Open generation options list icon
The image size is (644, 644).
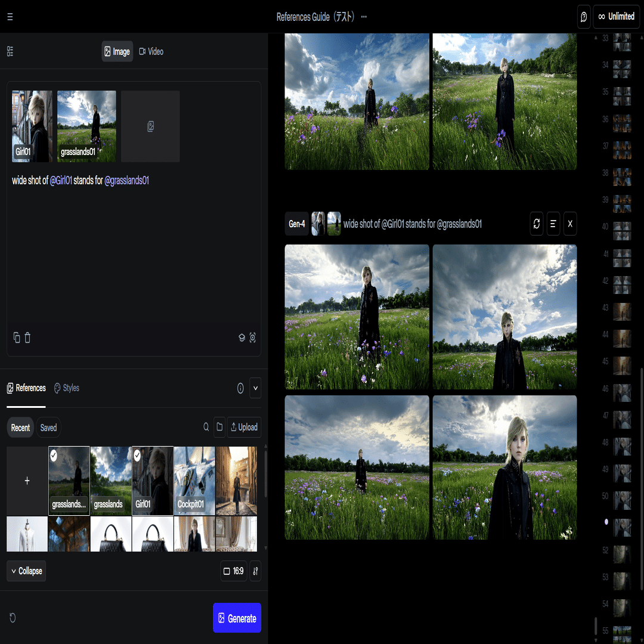(x=553, y=224)
